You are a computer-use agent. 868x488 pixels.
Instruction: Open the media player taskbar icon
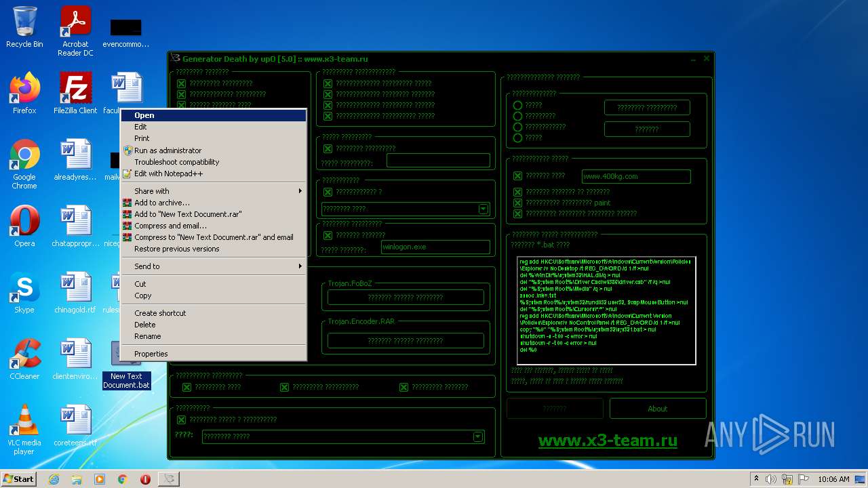pyautogui.click(x=100, y=479)
